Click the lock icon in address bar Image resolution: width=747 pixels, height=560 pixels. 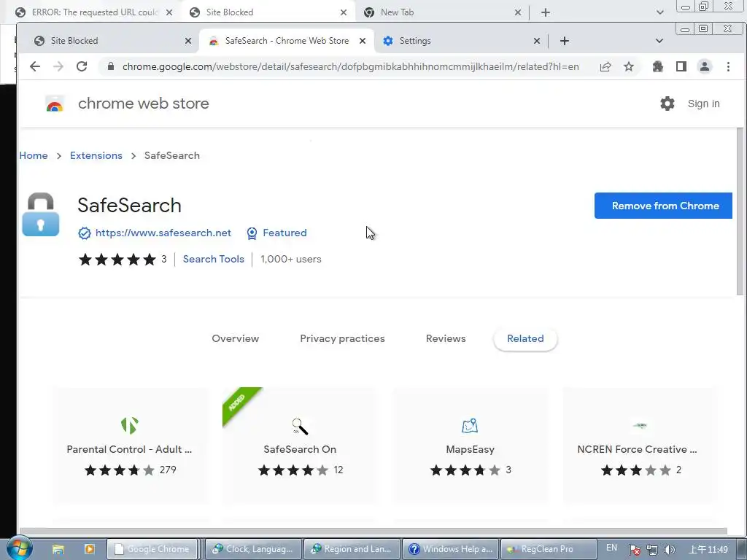click(x=111, y=66)
